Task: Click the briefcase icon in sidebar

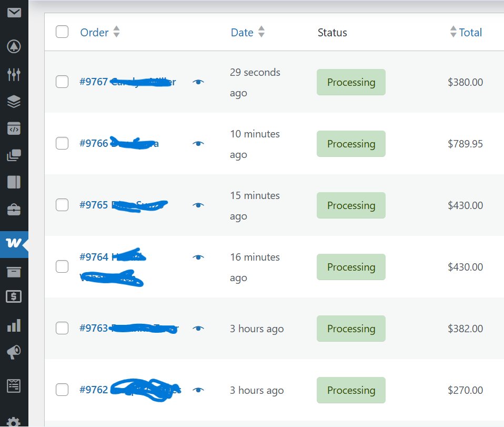Action: (14, 210)
